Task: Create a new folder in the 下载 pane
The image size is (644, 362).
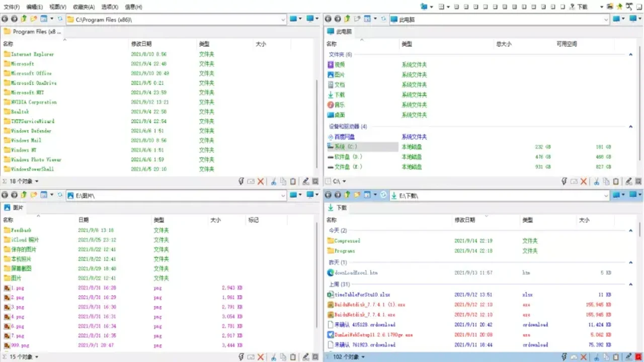Action: 356,195
